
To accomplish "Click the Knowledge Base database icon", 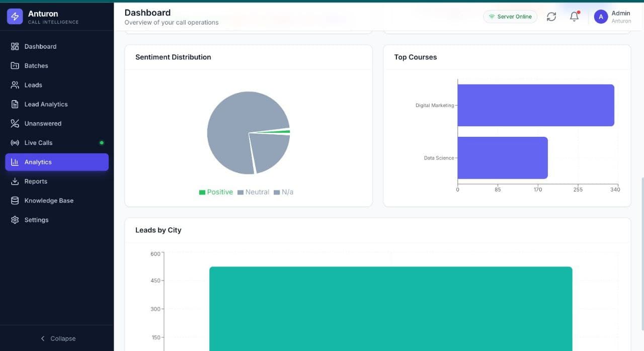I will 15,201.
